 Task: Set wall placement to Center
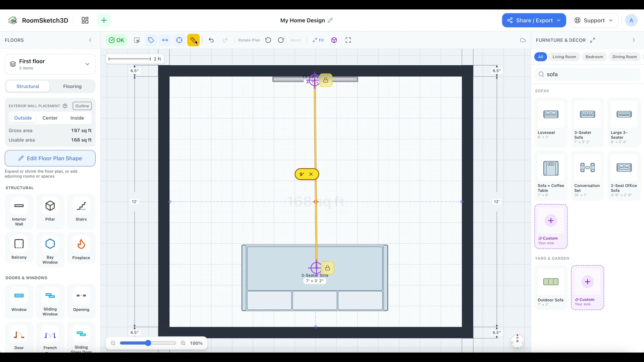pyautogui.click(x=50, y=118)
